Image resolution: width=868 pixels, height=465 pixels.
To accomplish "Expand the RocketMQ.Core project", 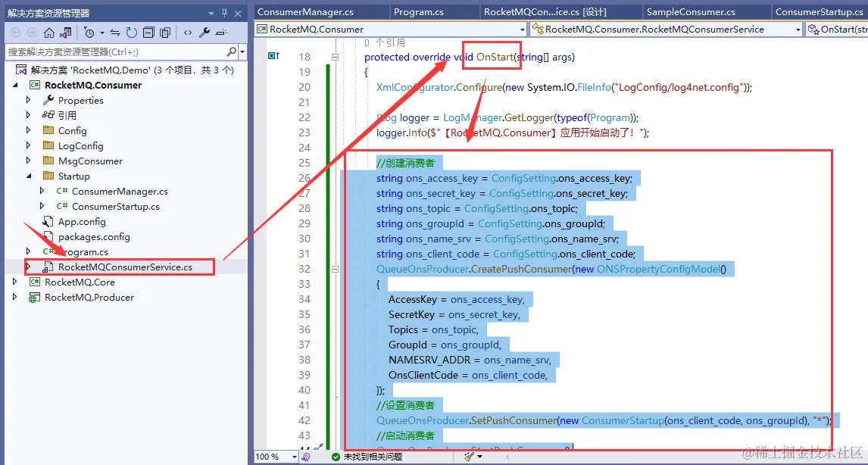I will coord(15,282).
